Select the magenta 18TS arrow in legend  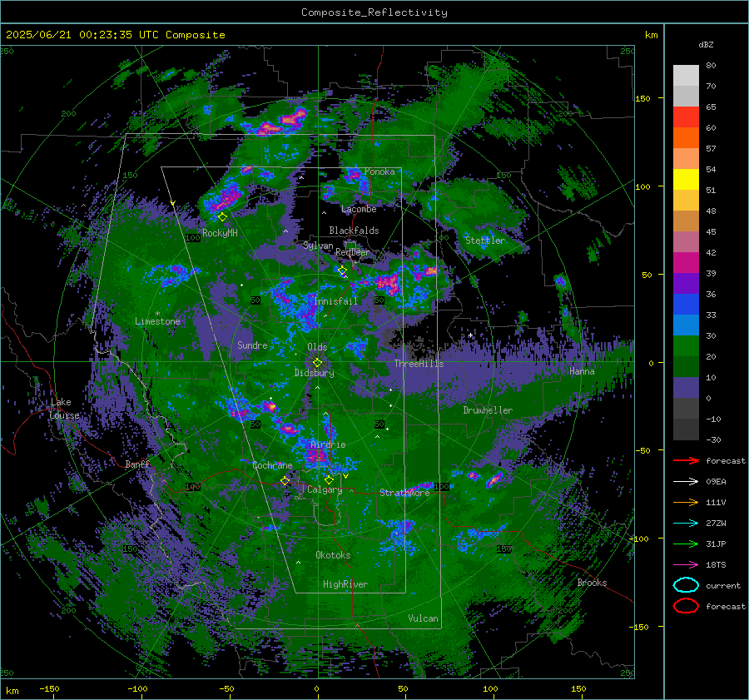pyautogui.click(x=686, y=565)
